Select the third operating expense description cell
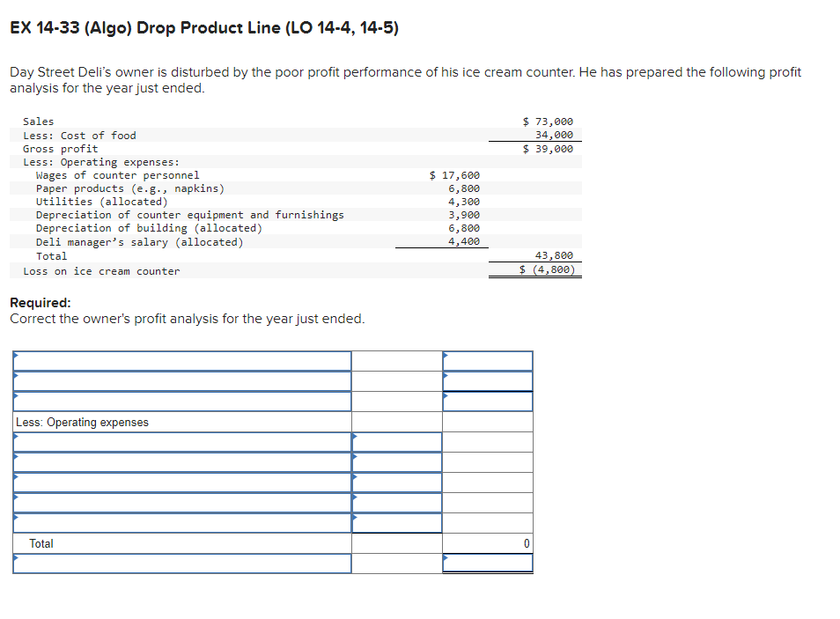Image resolution: width=840 pixels, height=619 pixels. tap(181, 482)
